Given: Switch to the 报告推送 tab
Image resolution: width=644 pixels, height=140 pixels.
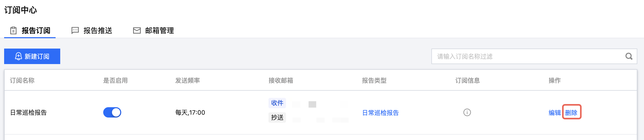Looking at the screenshot, I should [98, 30].
